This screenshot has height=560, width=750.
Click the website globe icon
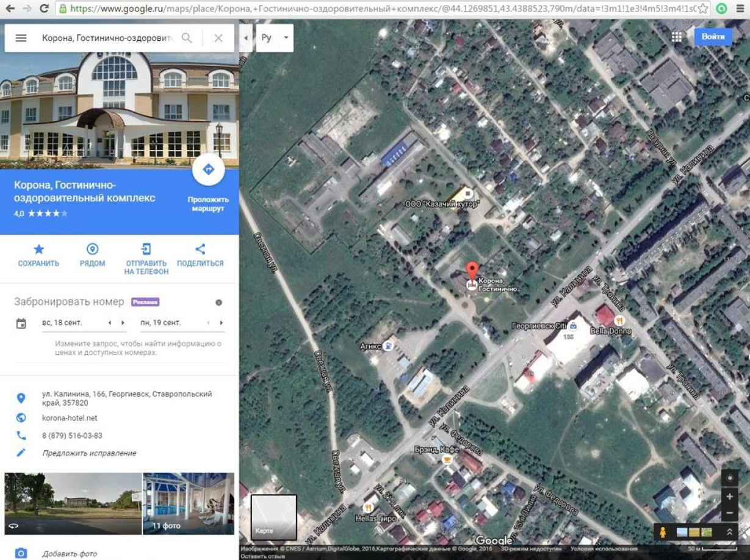coord(21,418)
